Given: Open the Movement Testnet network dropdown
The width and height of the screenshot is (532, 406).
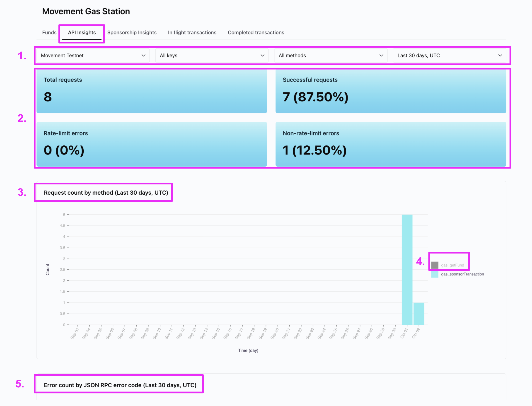Looking at the screenshot, I should [93, 55].
